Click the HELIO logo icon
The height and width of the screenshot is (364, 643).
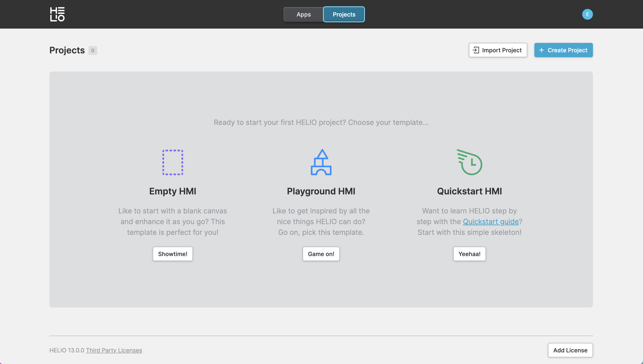coord(57,14)
